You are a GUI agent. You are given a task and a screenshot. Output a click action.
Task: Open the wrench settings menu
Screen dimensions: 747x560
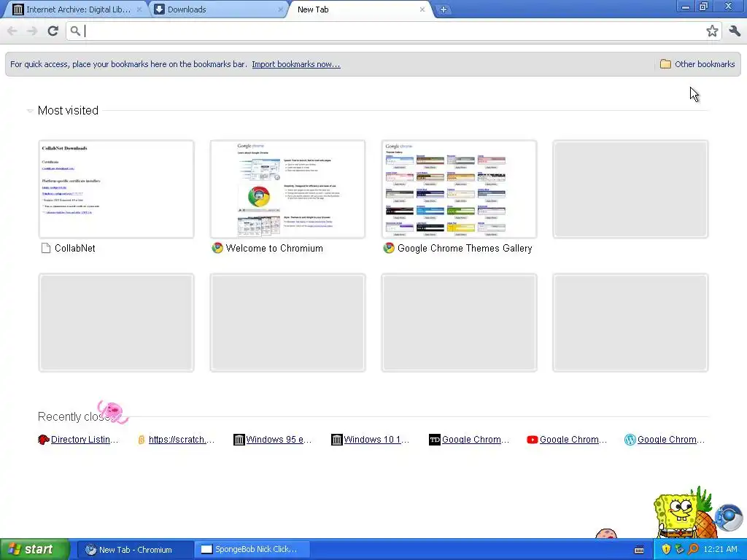(x=735, y=31)
